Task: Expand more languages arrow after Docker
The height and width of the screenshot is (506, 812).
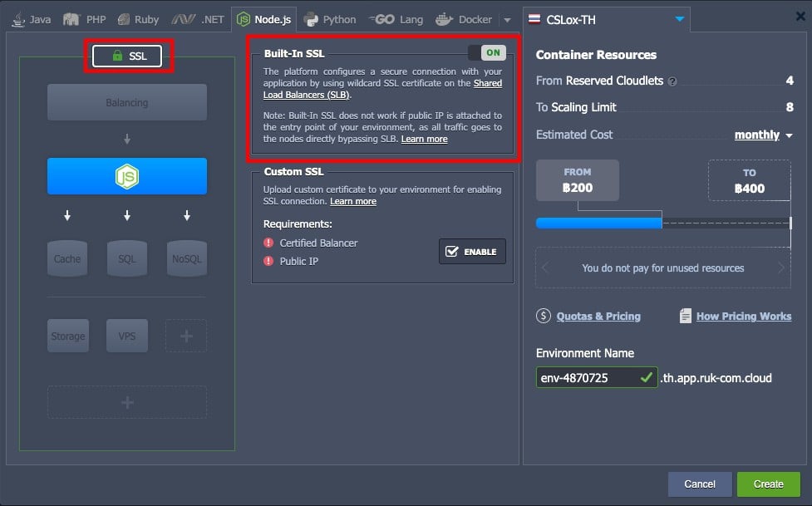Action: tap(508, 20)
